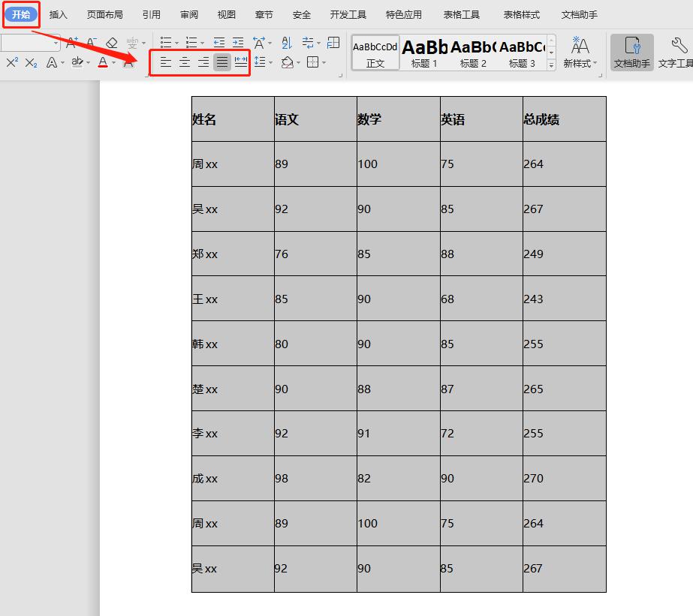Open the 表格样式 Table Styles tab
This screenshot has width=693, height=616.
click(522, 14)
